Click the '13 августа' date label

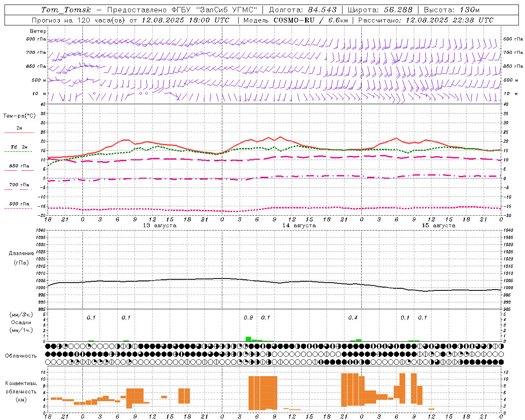(160, 226)
